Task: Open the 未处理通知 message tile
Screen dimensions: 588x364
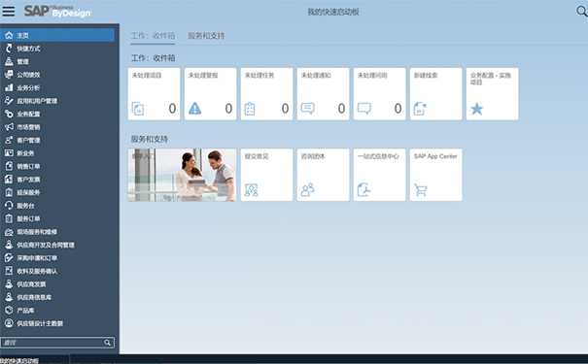Action: coord(323,94)
